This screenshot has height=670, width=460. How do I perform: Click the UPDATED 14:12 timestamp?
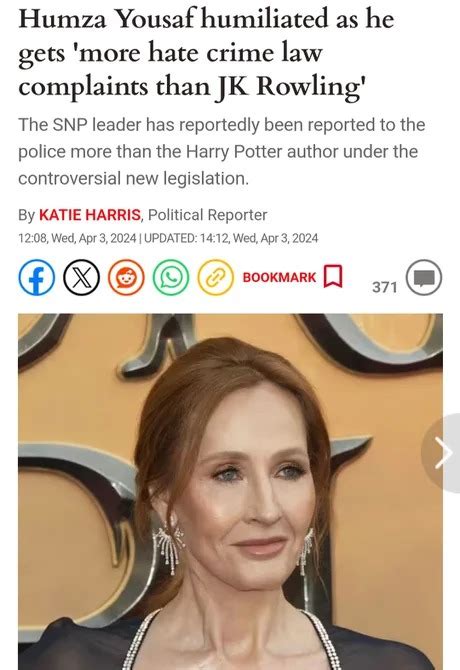pyautogui.click(x=231, y=238)
